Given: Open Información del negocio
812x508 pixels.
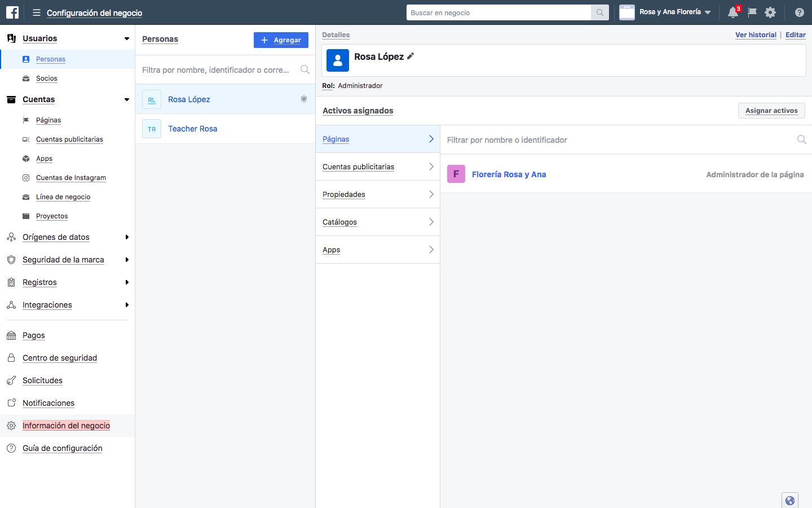Looking at the screenshot, I should click(x=66, y=426).
